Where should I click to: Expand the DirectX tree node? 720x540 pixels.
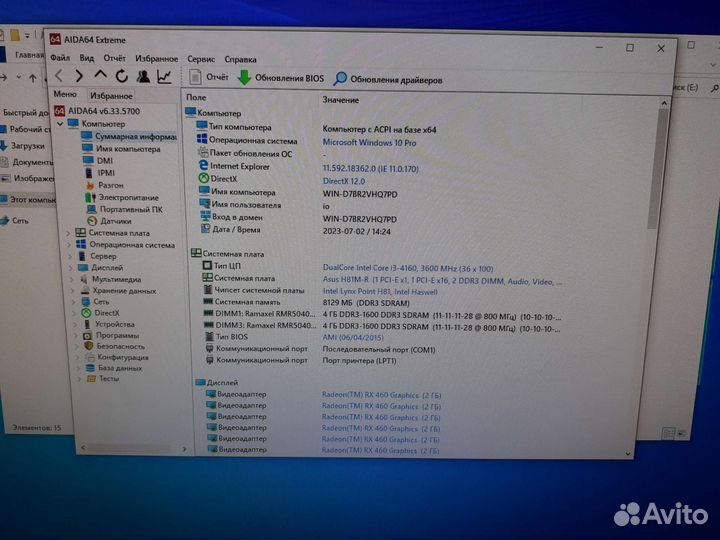click(x=75, y=313)
